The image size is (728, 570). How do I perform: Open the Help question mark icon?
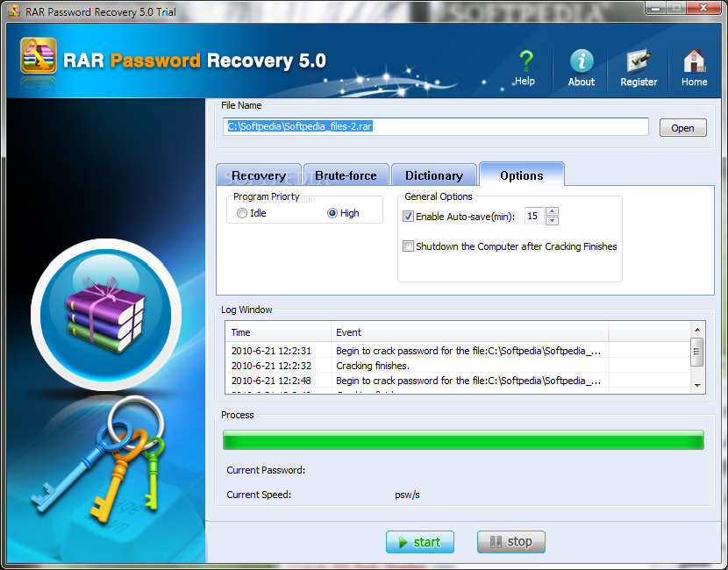tap(525, 61)
